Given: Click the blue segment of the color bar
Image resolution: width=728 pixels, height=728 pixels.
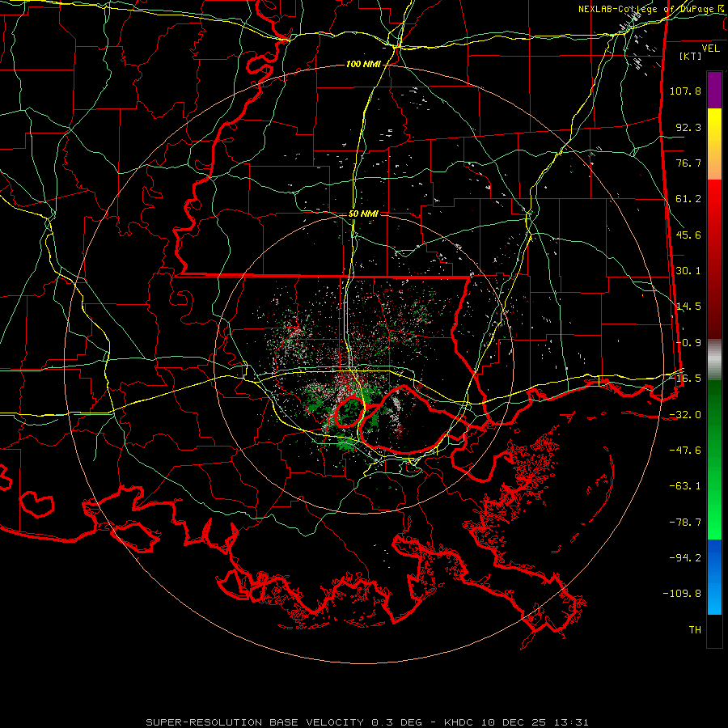Looking at the screenshot, I should (714, 577).
